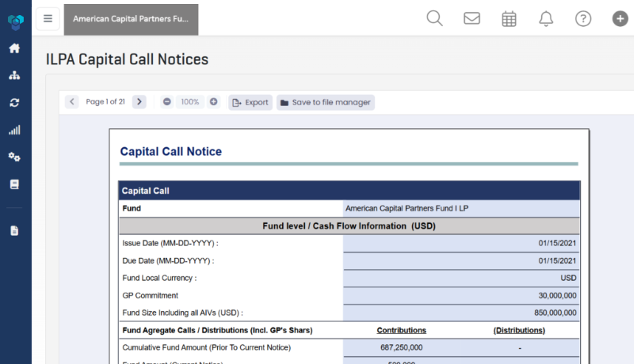The height and width of the screenshot is (364, 641).
Task: Go to the previous report page
Action: pyautogui.click(x=72, y=102)
